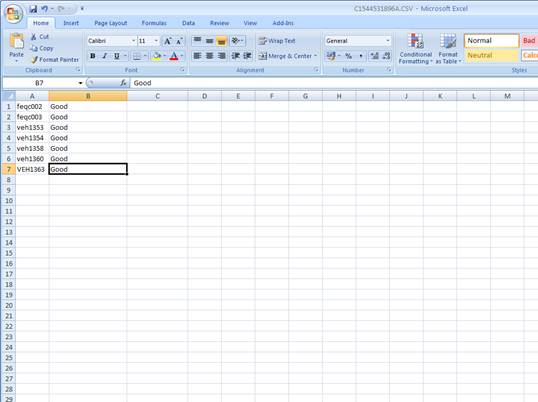Toggle Wrap Text for the cell
The height and width of the screenshot is (402, 538).
point(277,41)
